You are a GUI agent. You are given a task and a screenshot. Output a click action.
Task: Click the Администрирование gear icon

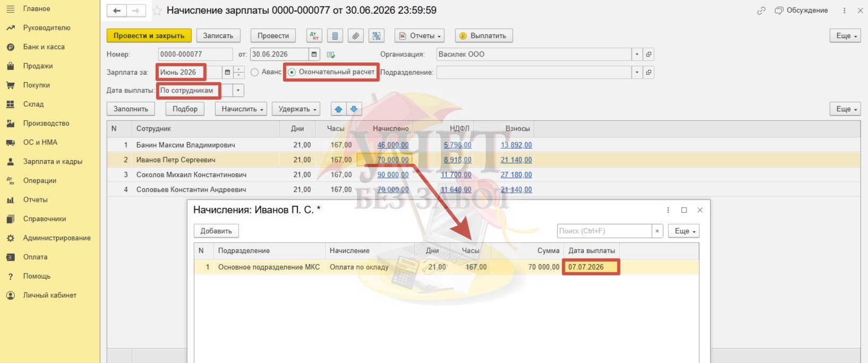tap(10, 238)
